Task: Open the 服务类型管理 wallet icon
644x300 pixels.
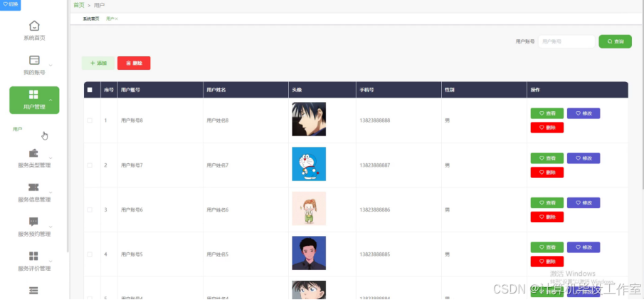Action: click(33, 153)
